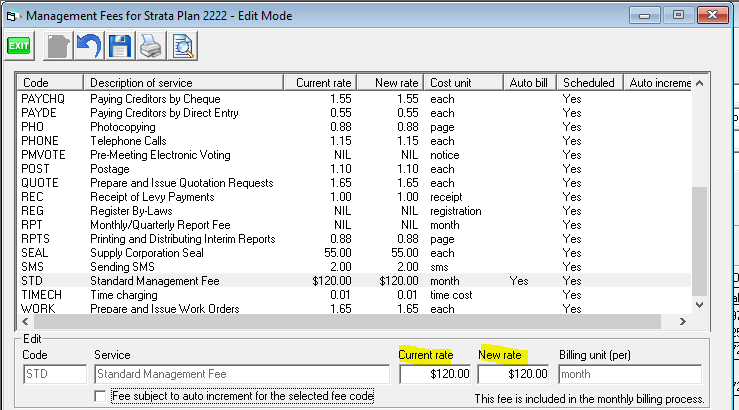The image size is (739, 410).
Task: Select the RPT Monthly/Quarterly Report Fee row
Action: (354, 225)
